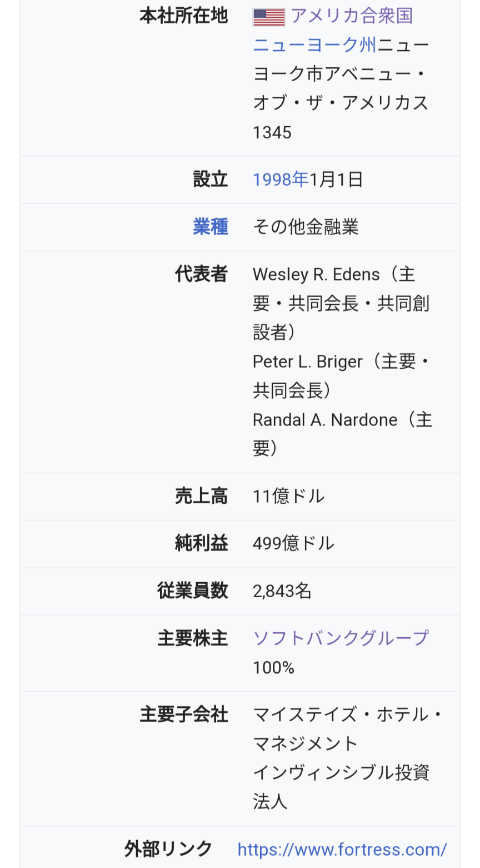Select the 主要子会社 row label
This screenshot has height=868, width=480.
point(183,715)
